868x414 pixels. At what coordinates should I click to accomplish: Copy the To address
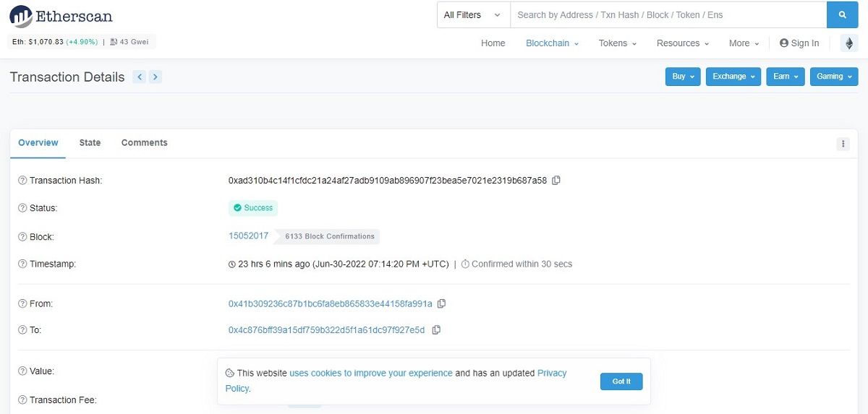click(x=436, y=330)
